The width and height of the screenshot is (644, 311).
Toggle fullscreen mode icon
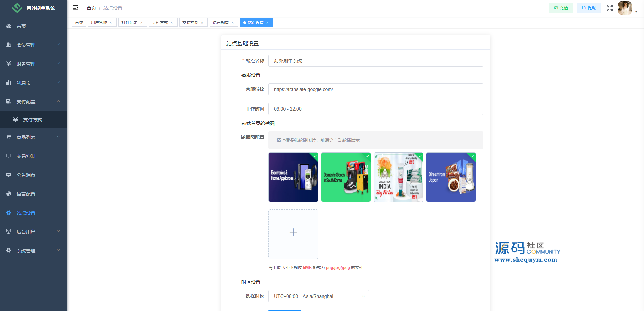pyautogui.click(x=609, y=8)
